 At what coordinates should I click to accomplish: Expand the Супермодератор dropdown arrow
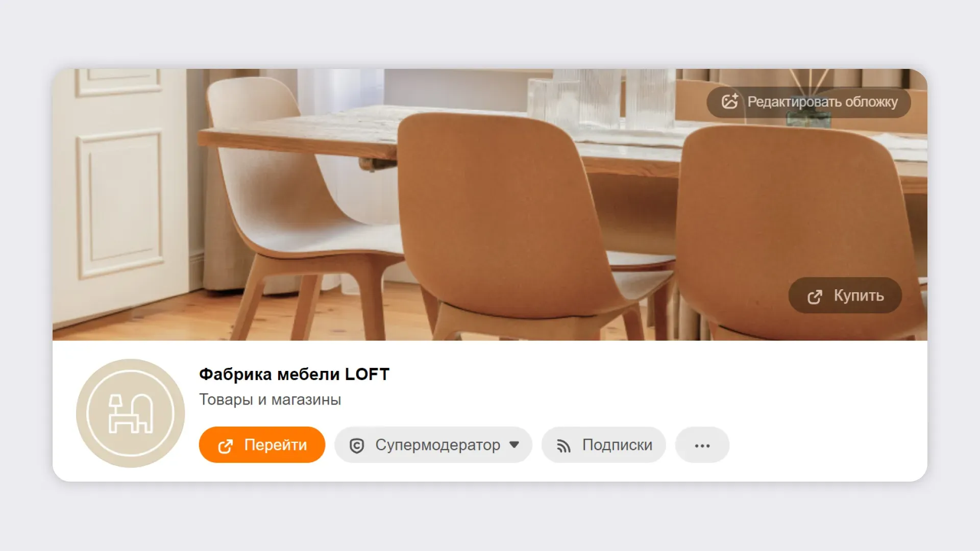[514, 444]
